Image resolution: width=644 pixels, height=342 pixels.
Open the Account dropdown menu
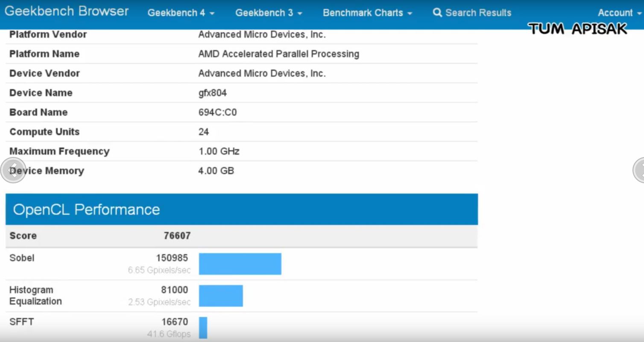pos(620,13)
